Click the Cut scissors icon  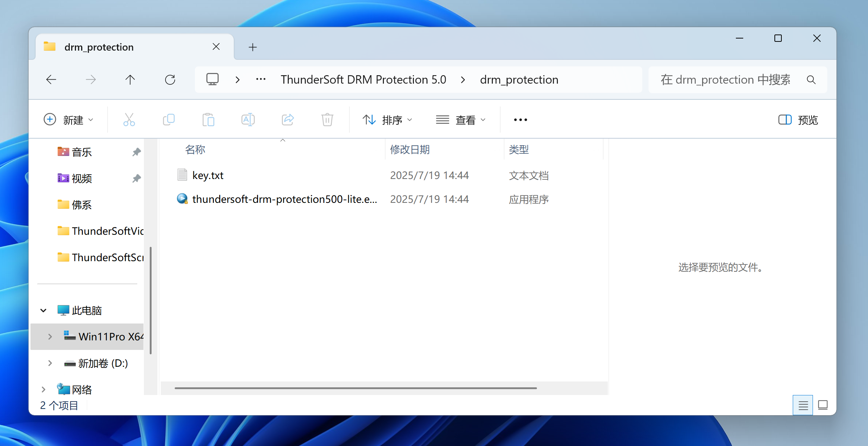coord(129,120)
